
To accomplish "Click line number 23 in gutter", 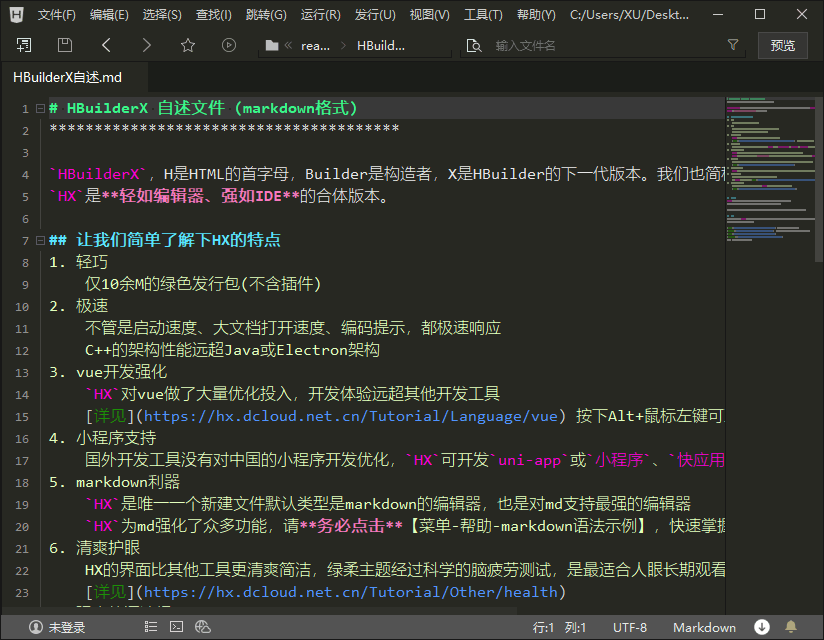I will pyautogui.click(x=22, y=593).
